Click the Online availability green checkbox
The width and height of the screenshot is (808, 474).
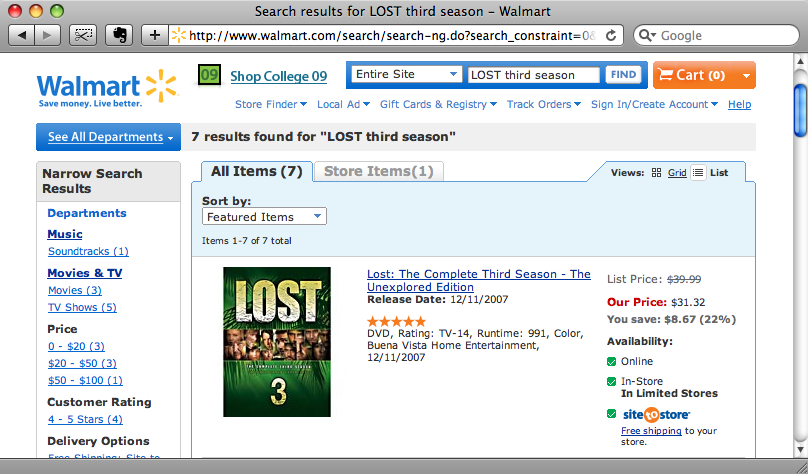[612, 362]
